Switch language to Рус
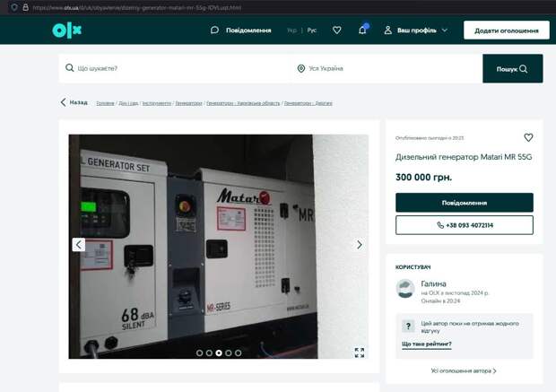 (x=312, y=30)
